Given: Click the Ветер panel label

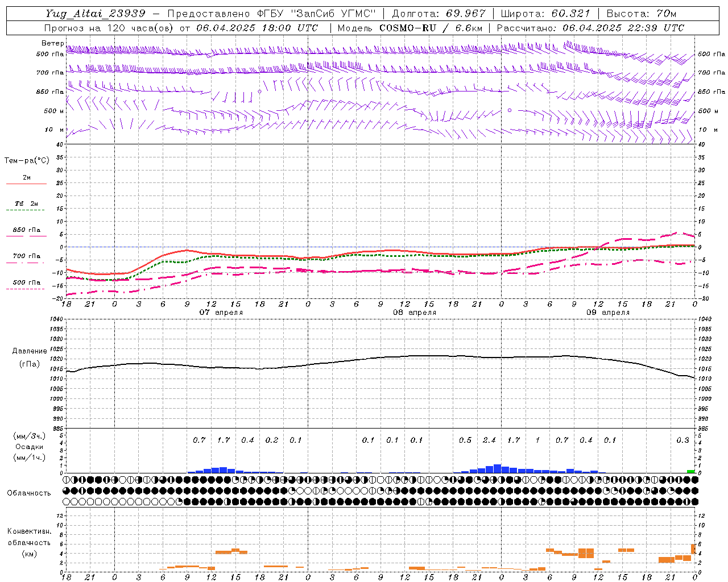Looking at the screenshot, I should (52, 43).
